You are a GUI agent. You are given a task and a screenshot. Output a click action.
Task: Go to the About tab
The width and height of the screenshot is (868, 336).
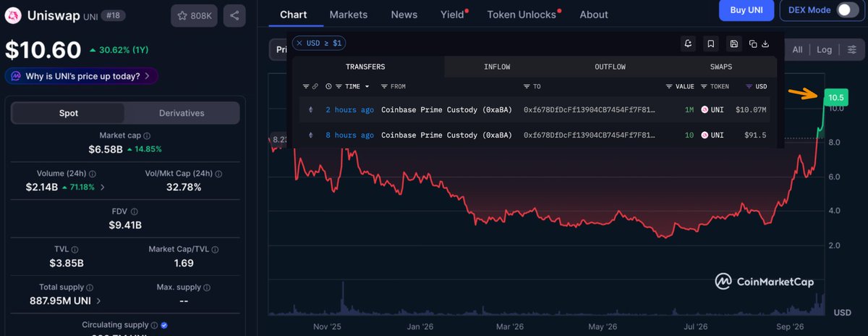[594, 14]
